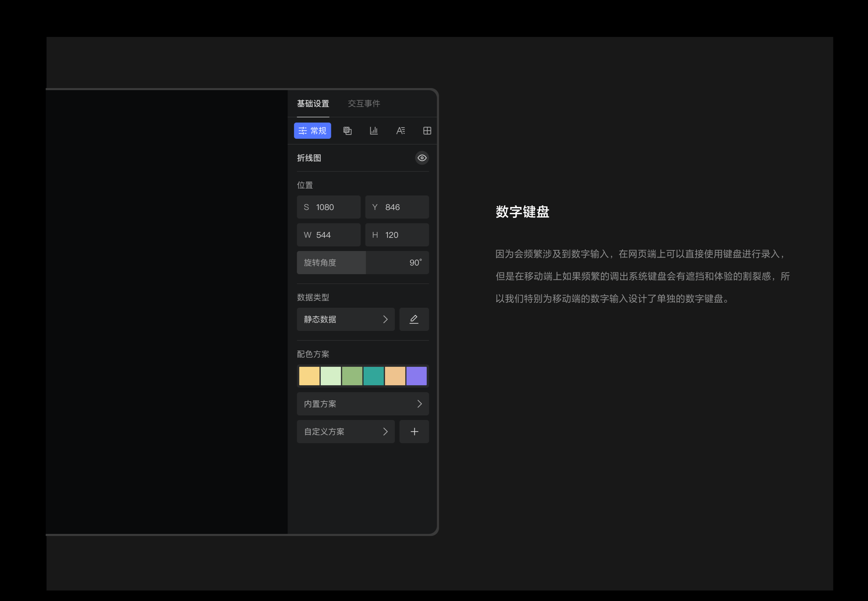868x601 pixels.
Task: Add a custom color scheme with plus
Action: (x=414, y=432)
